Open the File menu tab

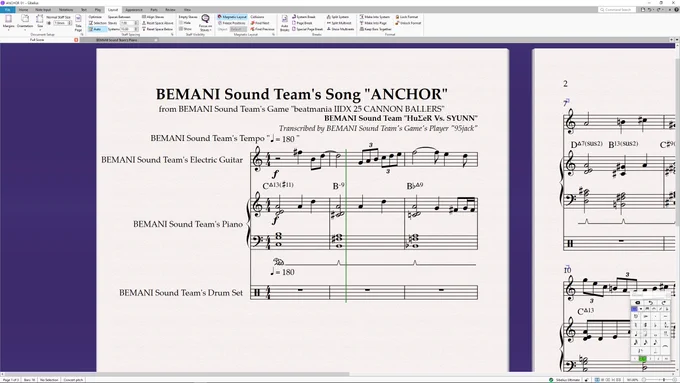coord(7,10)
